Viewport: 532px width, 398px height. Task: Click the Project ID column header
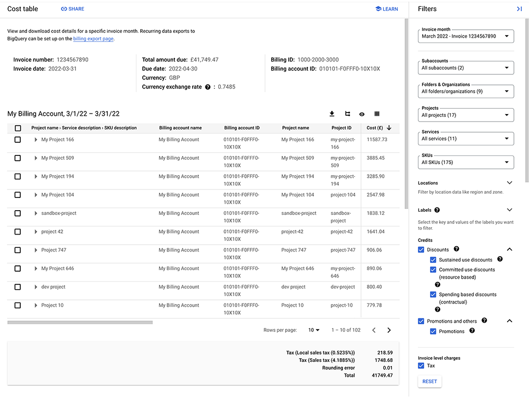point(341,128)
